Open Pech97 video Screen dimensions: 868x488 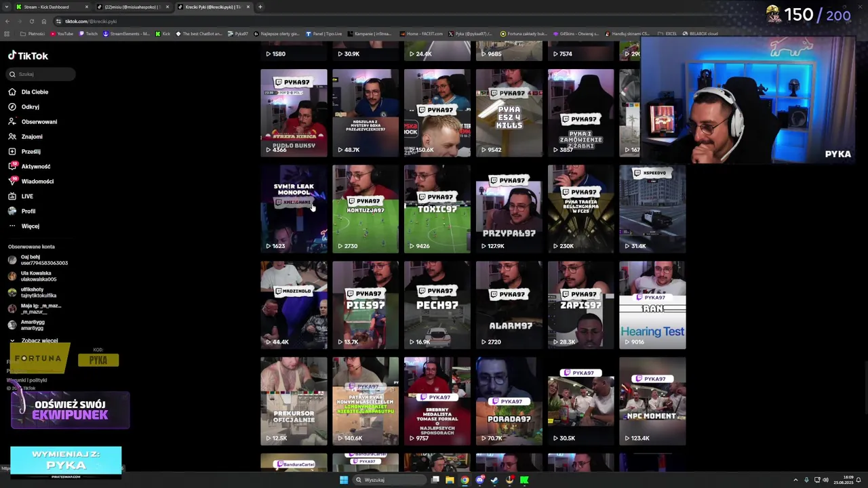(x=437, y=305)
